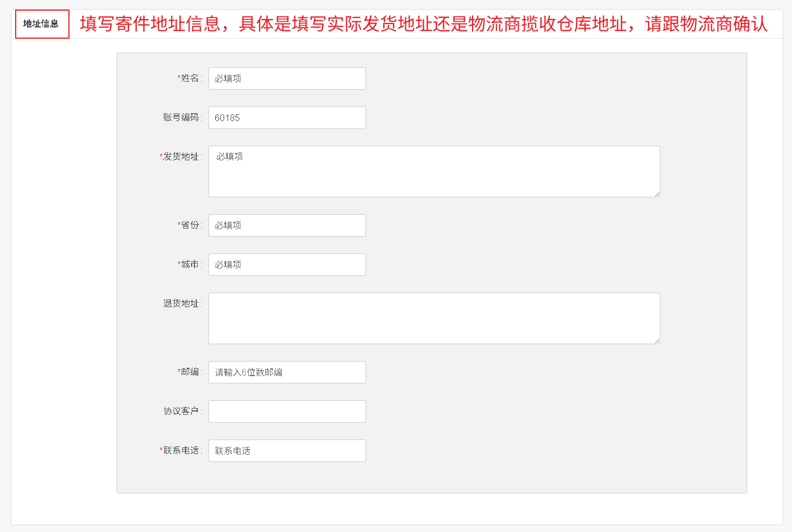The height and width of the screenshot is (532, 792).
Task: Focus the 账号编码 field containing 60185
Action: coord(287,118)
